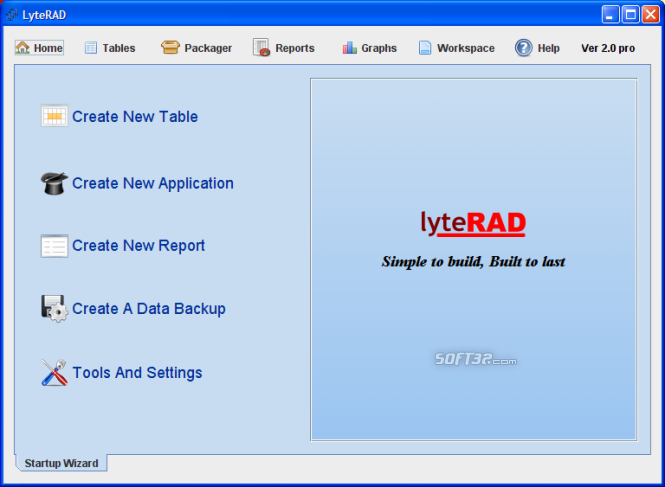This screenshot has width=665, height=487.
Task: Click the Reports document icon
Action: [x=261, y=47]
